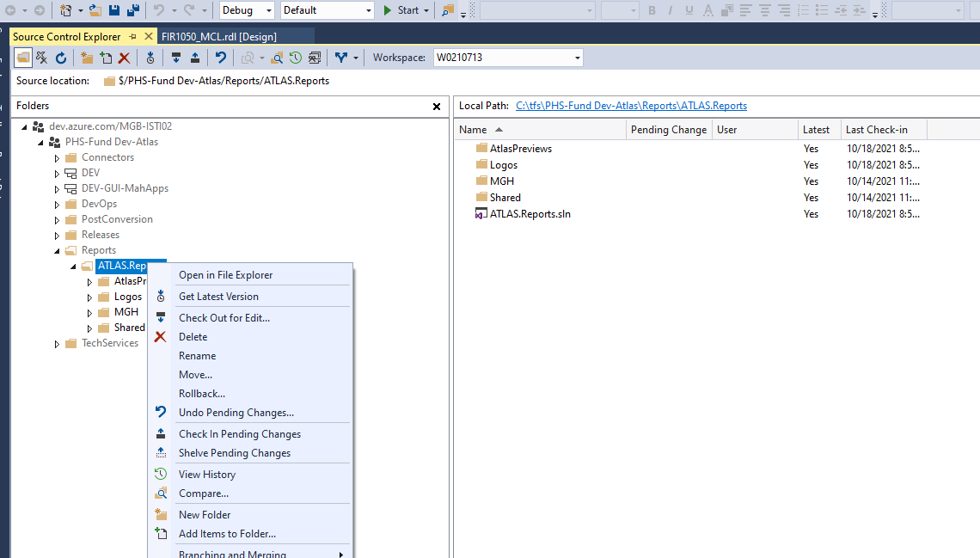Open the Debug configuration dropdown
This screenshot has width=980, height=558.
[247, 10]
